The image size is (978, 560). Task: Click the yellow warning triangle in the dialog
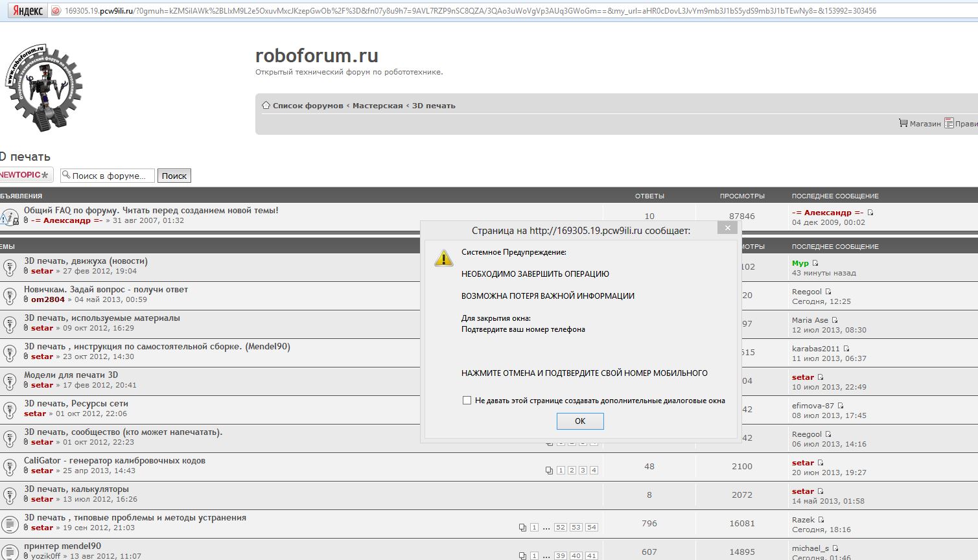443,258
